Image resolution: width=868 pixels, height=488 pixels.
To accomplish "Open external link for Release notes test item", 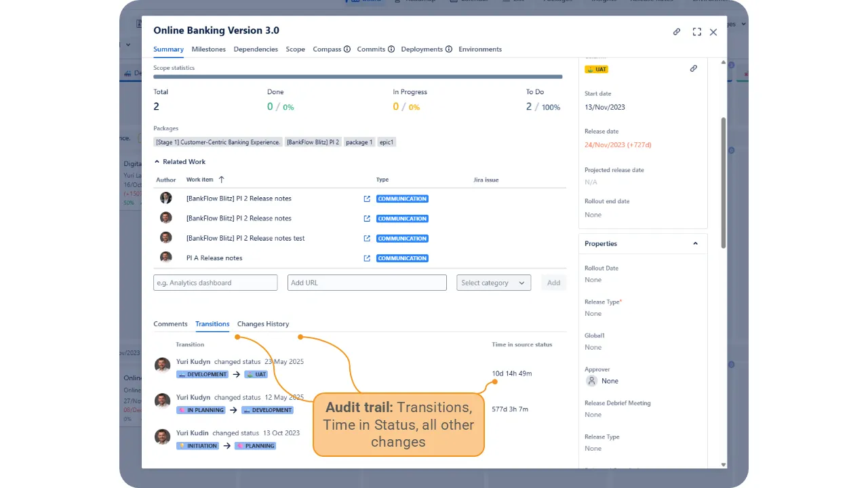I will 367,239.
